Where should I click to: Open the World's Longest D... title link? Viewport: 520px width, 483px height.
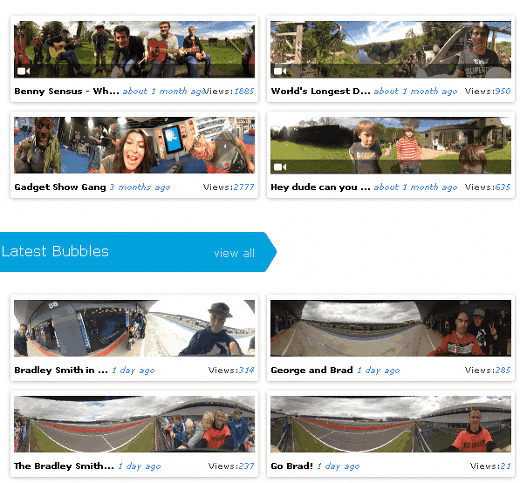point(320,91)
